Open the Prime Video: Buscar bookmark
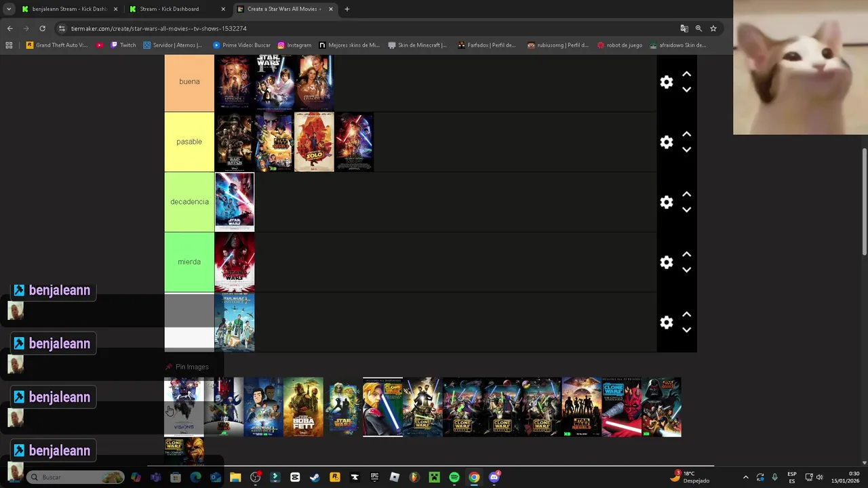The height and width of the screenshot is (488, 868). 241,45
